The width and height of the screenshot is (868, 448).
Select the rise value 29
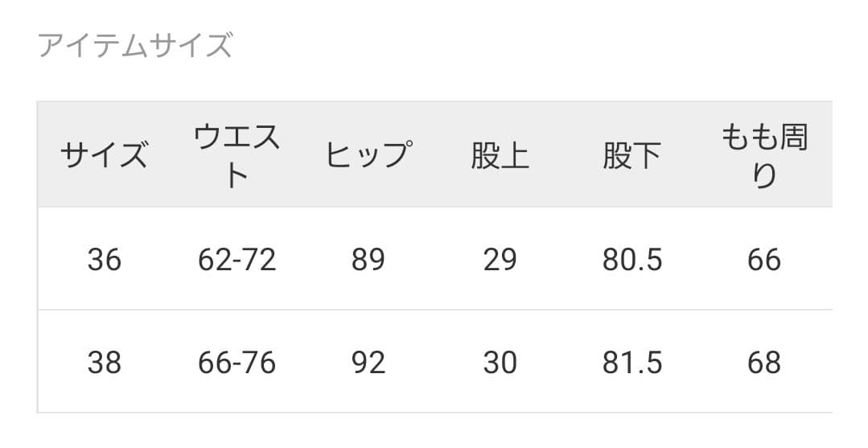tap(500, 260)
